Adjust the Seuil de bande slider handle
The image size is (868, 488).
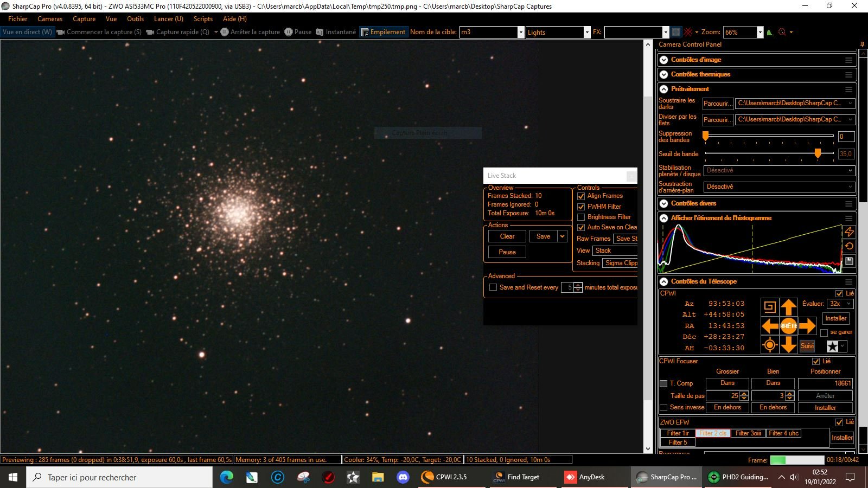click(x=818, y=153)
